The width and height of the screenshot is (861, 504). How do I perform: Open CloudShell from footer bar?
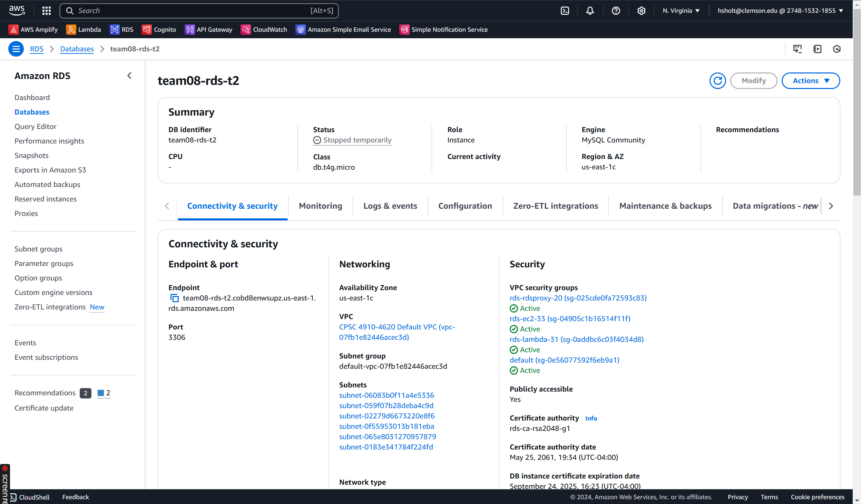coord(30,497)
